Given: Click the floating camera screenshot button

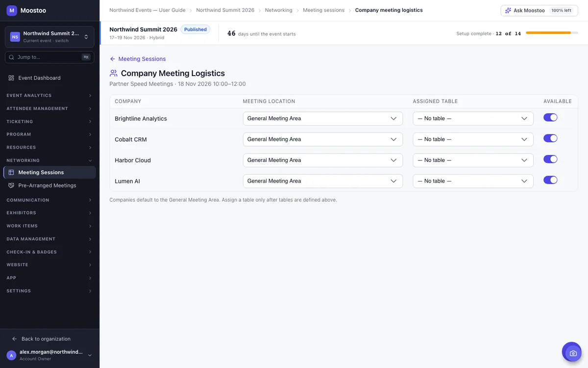Looking at the screenshot, I should (x=572, y=353).
